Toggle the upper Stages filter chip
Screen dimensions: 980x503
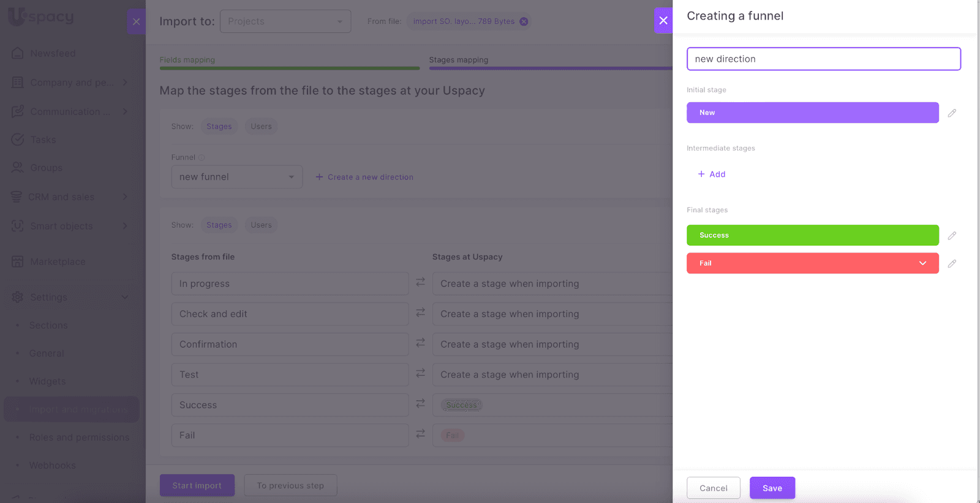click(219, 127)
